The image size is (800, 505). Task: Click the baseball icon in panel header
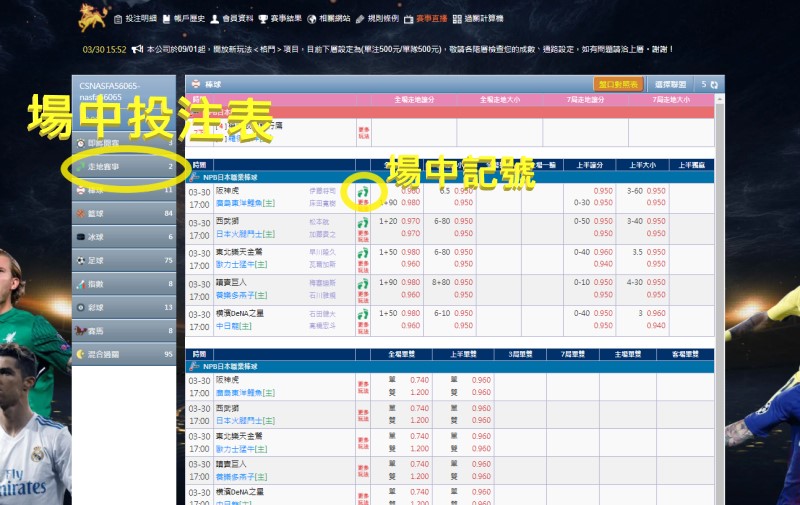coord(195,84)
